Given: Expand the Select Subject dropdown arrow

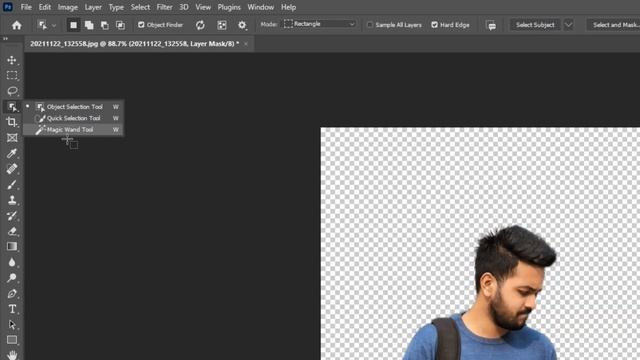Looking at the screenshot, I should tap(568, 25).
